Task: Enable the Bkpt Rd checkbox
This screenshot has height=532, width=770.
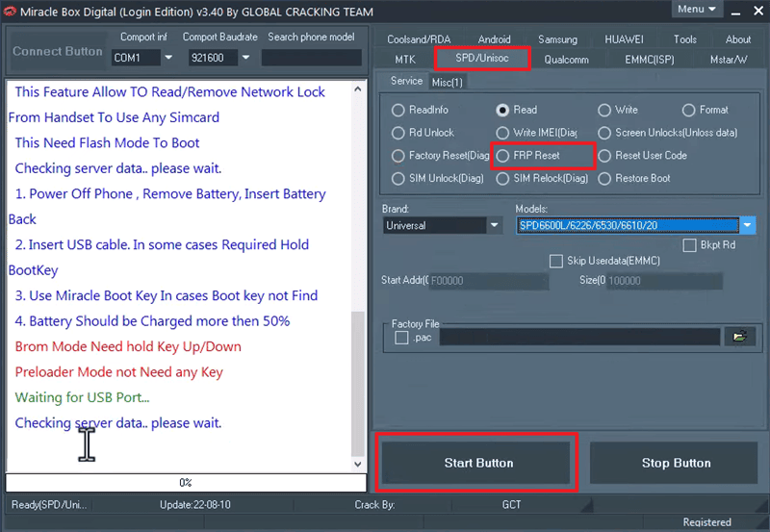Action: point(689,246)
